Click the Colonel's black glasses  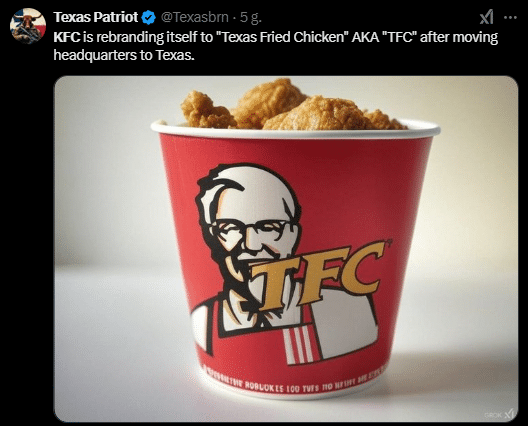[251, 230]
